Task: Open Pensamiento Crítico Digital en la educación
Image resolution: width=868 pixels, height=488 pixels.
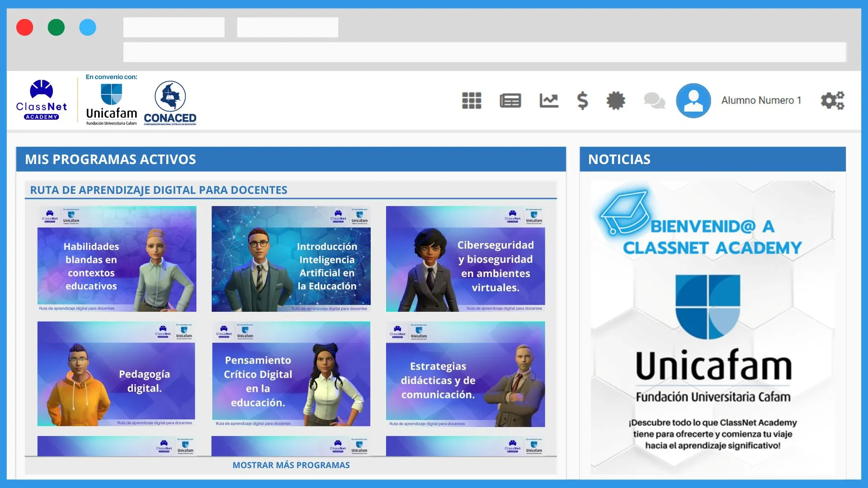Action: (x=291, y=374)
